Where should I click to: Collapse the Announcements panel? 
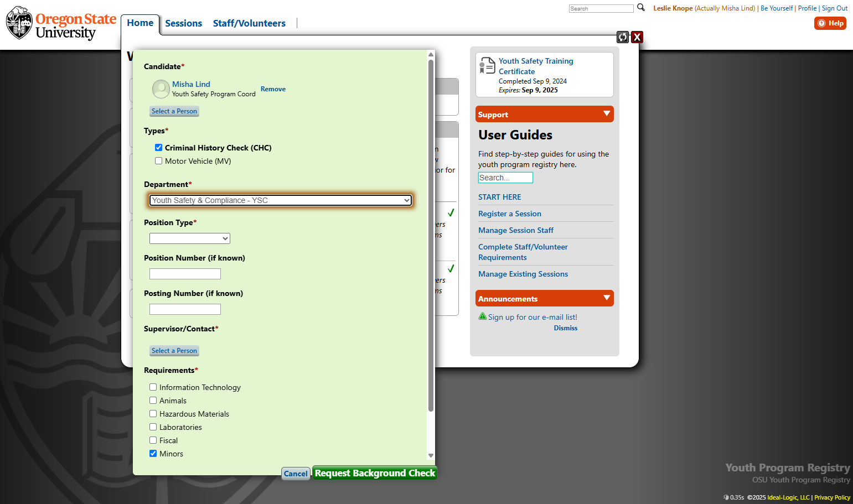pos(607,298)
